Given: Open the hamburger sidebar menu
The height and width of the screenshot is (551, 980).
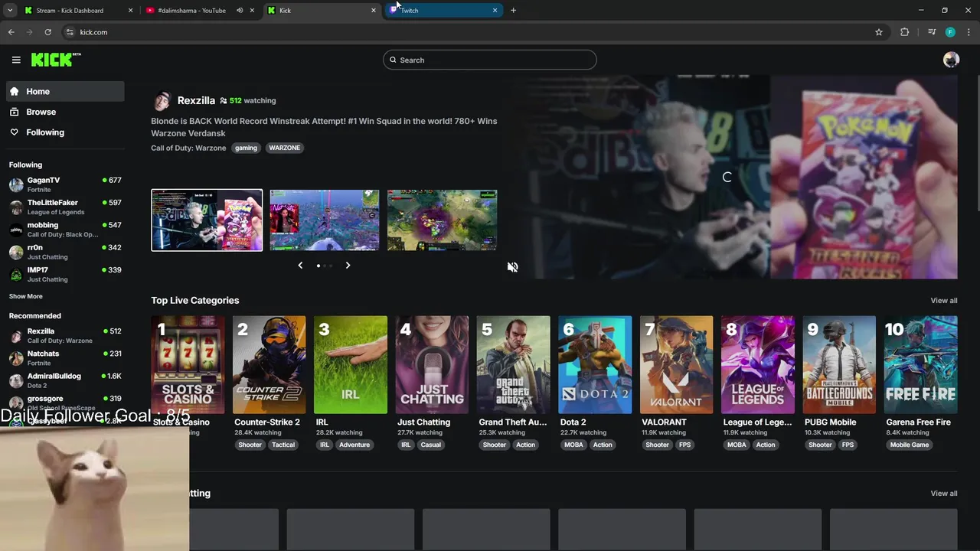Looking at the screenshot, I should click(16, 60).
